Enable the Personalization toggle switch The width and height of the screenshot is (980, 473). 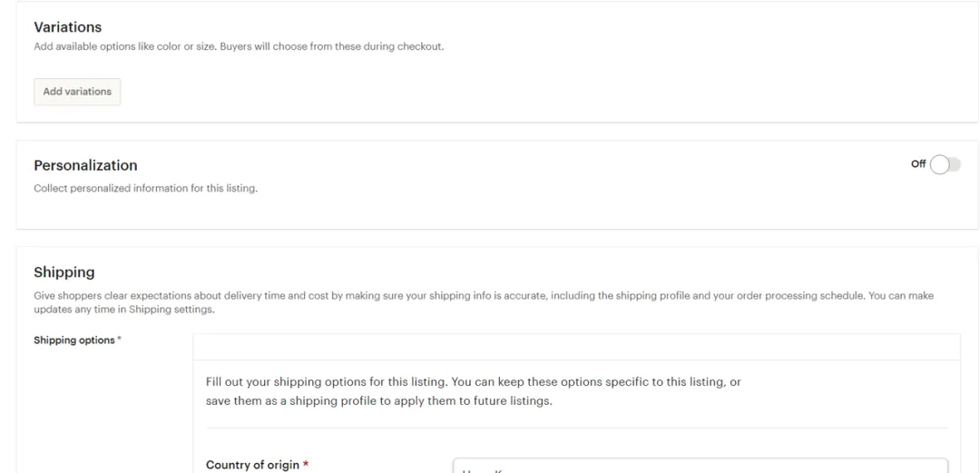(945, 164)
